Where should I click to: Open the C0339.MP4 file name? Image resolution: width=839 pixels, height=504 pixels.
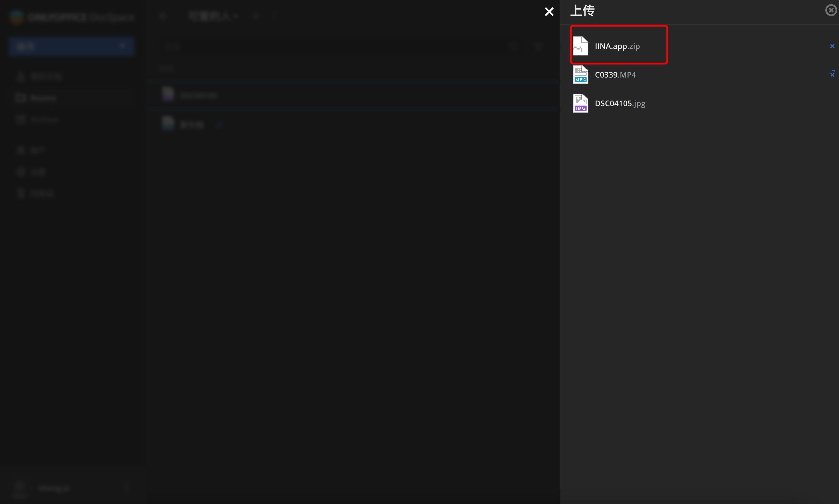(615, 75)
